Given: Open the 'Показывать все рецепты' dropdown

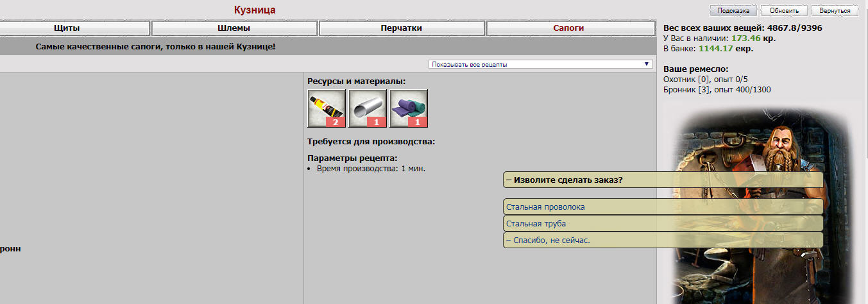Looking at the screenshot, I should [x=541, y=64].
